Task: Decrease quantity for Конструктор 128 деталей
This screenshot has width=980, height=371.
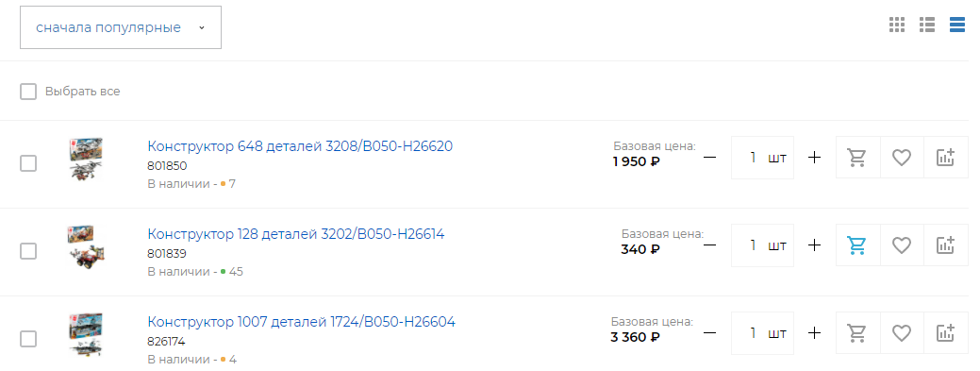Action: coord(709,245)
